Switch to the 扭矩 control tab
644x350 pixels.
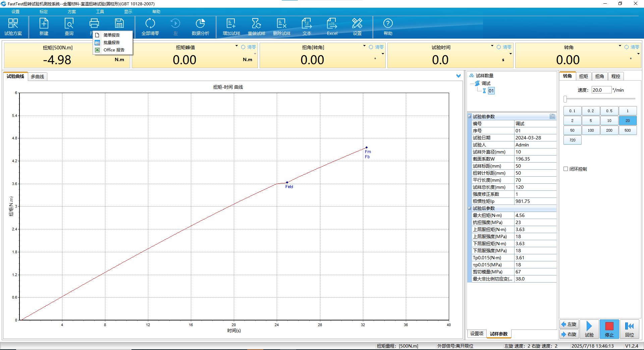[x=583, y=76]
